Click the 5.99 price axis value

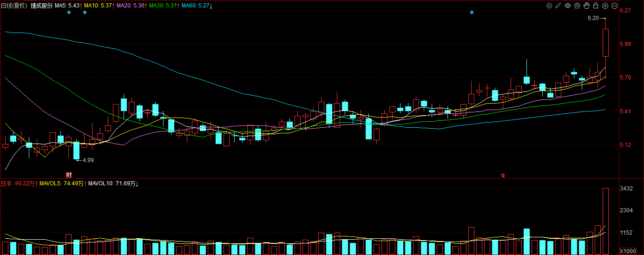coord(625,44)
